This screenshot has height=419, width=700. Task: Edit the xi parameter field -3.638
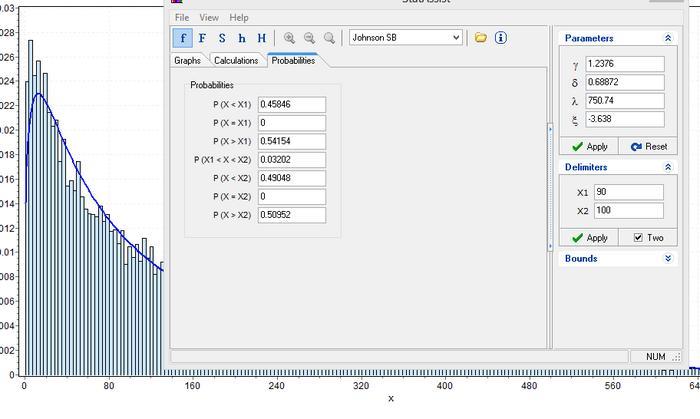tap(625, 119)
